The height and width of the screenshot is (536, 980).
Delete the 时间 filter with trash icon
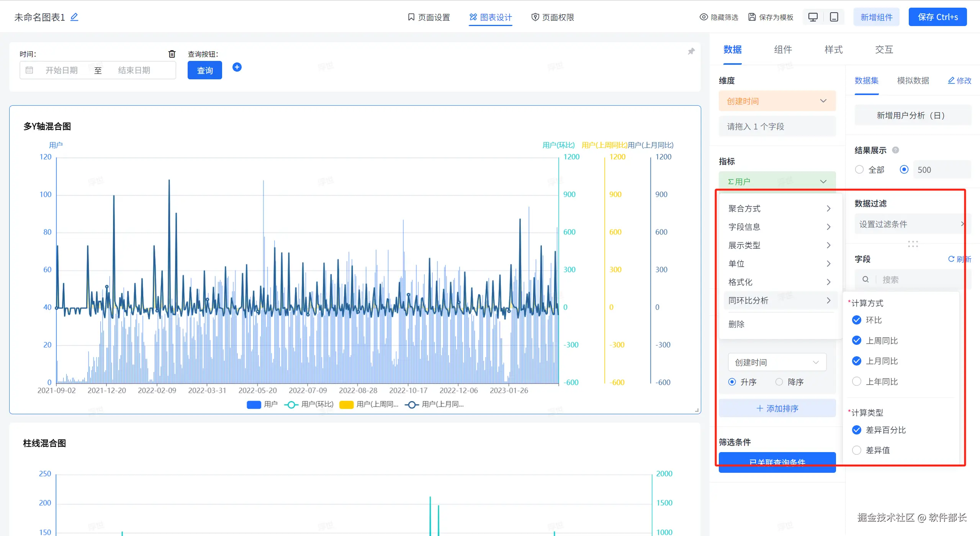172,54
